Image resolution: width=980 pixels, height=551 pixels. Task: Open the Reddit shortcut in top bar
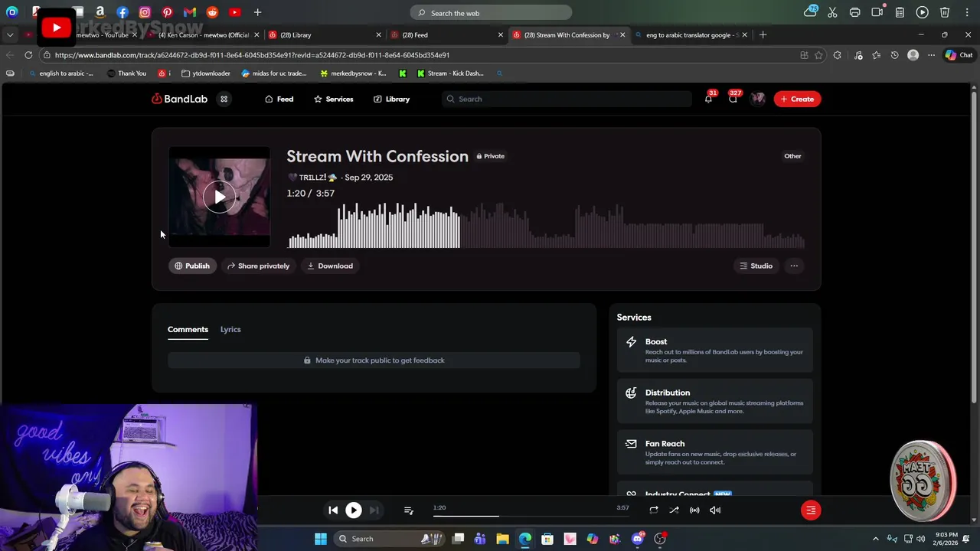[212, 12]
